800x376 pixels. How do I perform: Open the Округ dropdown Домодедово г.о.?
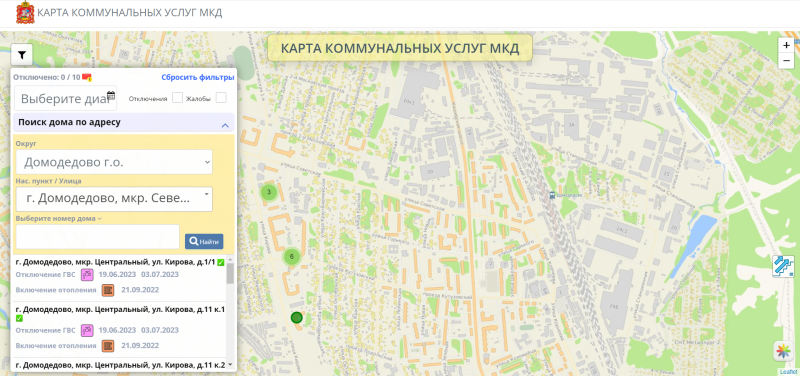(114, 162)
